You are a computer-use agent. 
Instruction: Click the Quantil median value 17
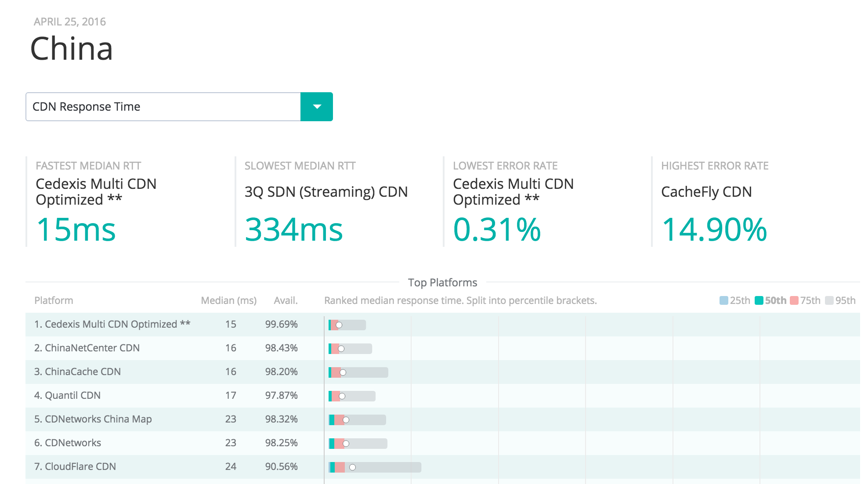click(x=231, y=395)
